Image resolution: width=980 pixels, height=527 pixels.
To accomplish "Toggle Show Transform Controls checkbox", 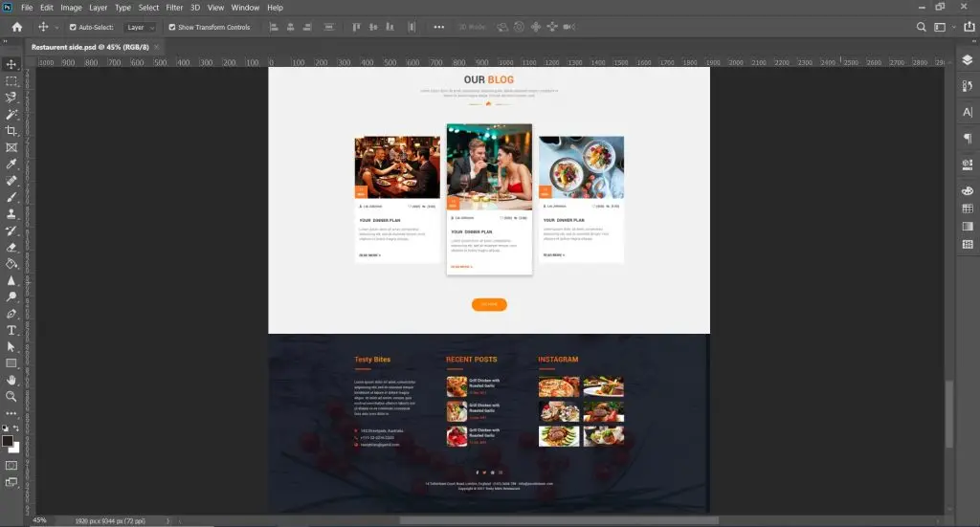I will (173, 28).
